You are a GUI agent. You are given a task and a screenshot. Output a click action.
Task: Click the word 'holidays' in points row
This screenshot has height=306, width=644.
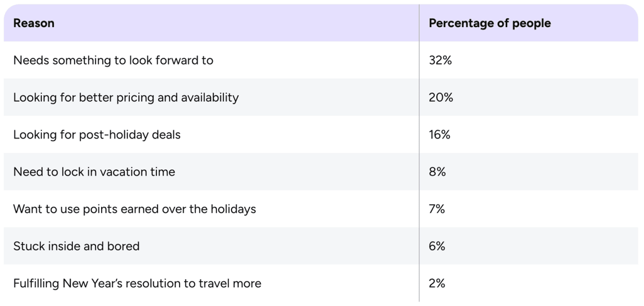click(233, 209)
